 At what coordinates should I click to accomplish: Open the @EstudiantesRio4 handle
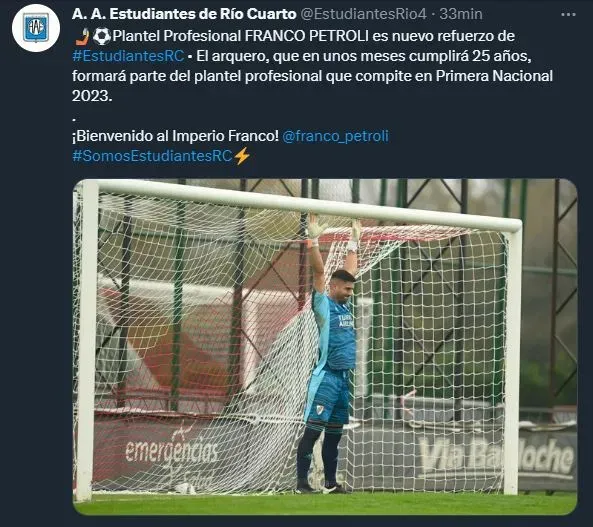click(x=363, y=14)
